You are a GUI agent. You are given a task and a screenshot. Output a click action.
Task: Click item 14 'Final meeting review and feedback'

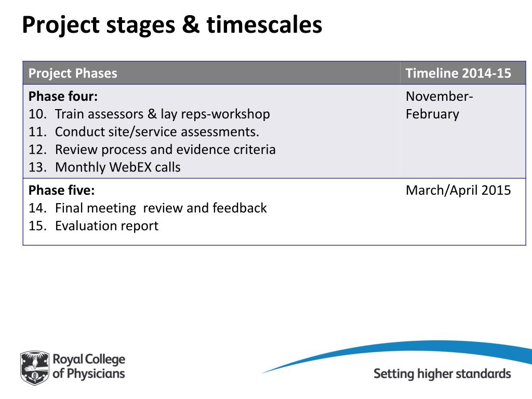pos(148,208)
